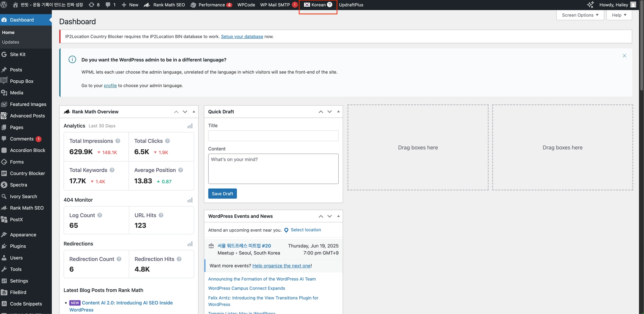Click location pin icon in Events
644x314 pixels.
pos(286,230)
